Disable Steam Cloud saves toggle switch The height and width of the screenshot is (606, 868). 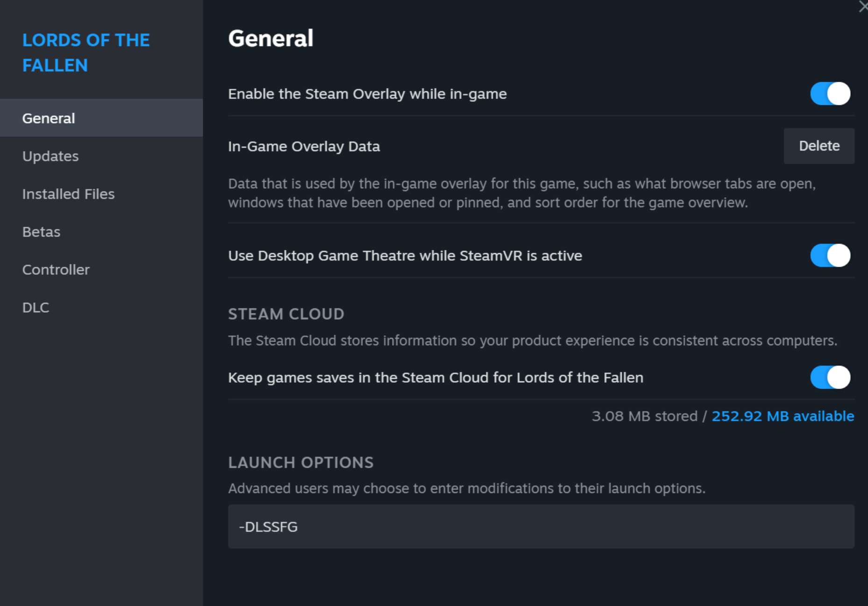point(830,378)
